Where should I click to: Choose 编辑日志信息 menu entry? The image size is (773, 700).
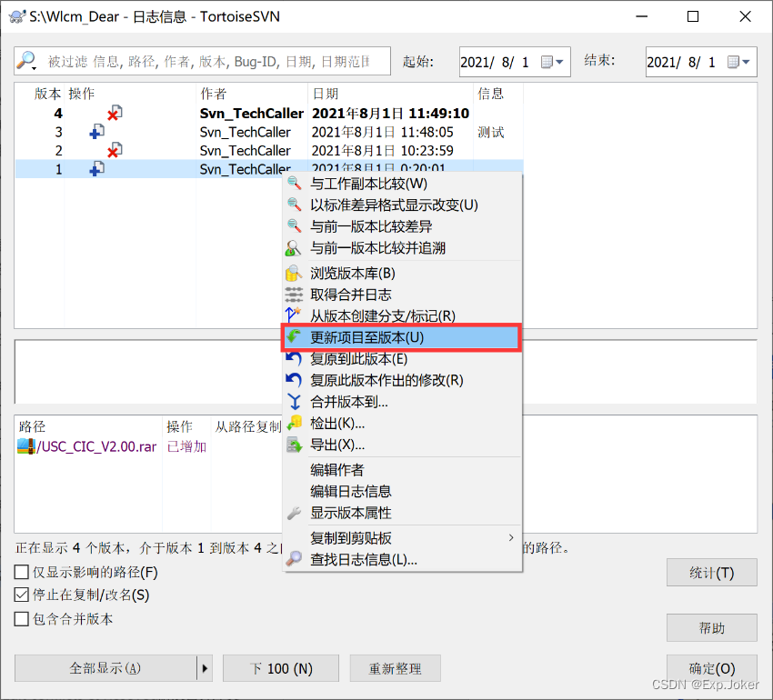coord(402,492)
